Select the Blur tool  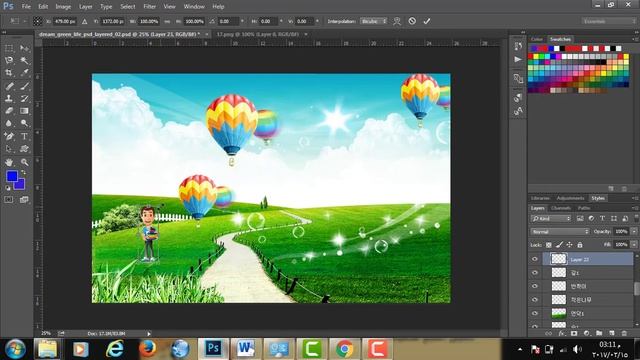coord(9,123)
